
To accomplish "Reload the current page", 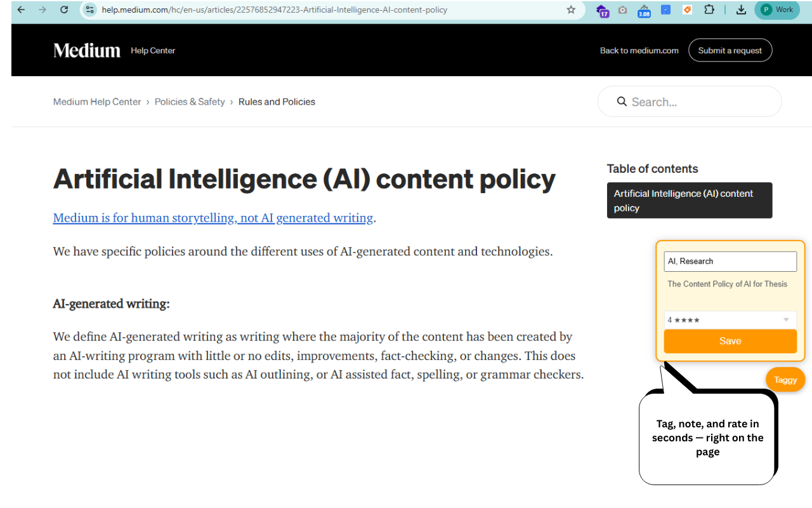I will (x=63, y=10).
